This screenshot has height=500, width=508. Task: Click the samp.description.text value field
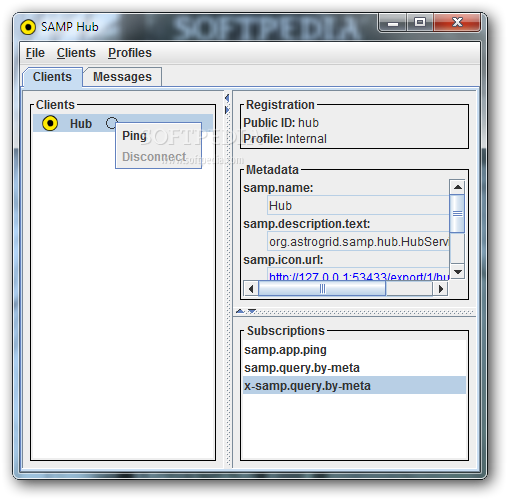click(x=358, y=242)
